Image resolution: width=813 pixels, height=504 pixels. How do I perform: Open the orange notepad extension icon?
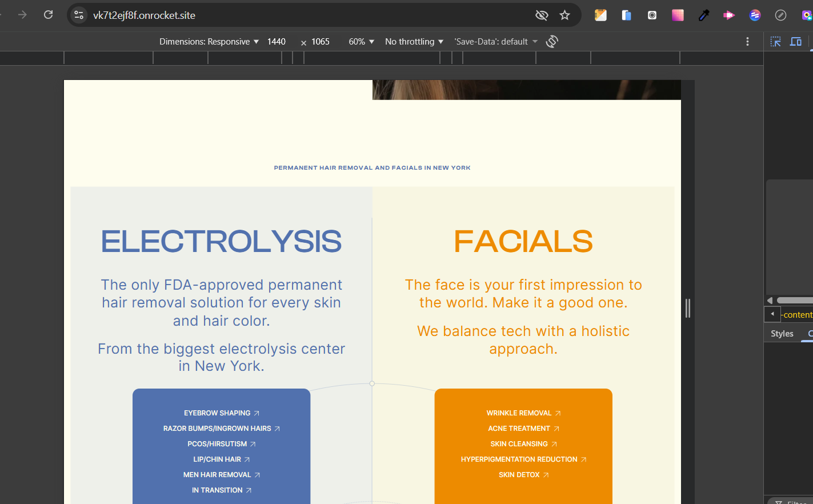(600, 15)
